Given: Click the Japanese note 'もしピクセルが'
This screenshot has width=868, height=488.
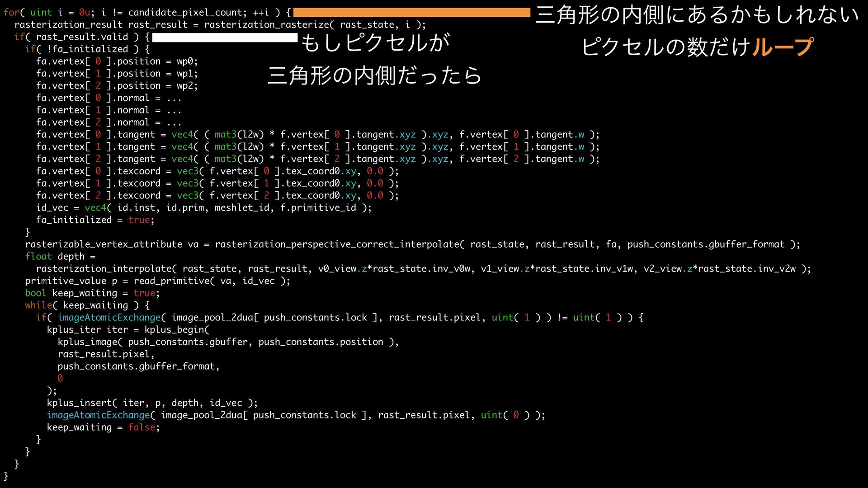Looking at the screenshot, I should tap(376, 42).
